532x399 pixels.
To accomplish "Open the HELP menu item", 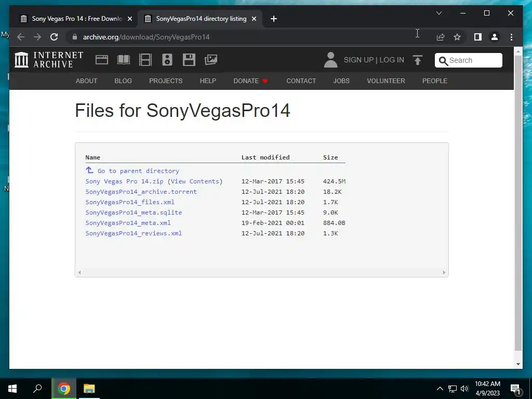I will [208, 81].
